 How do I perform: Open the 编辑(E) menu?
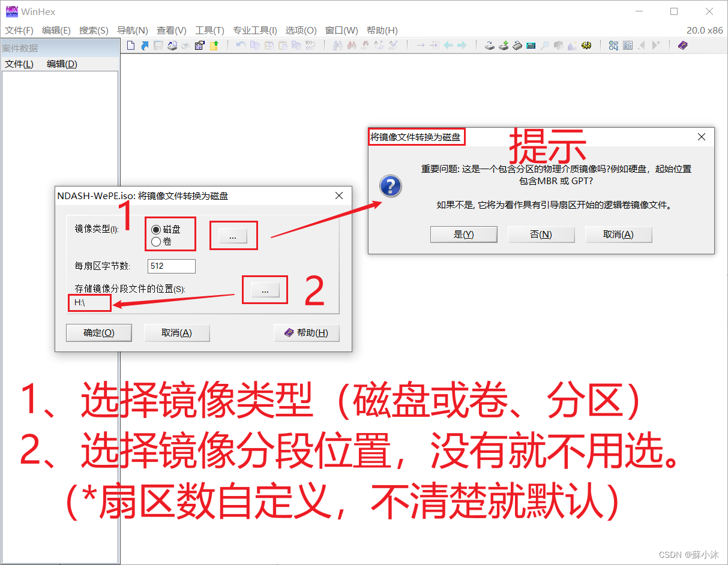click(x=56, y=31)
